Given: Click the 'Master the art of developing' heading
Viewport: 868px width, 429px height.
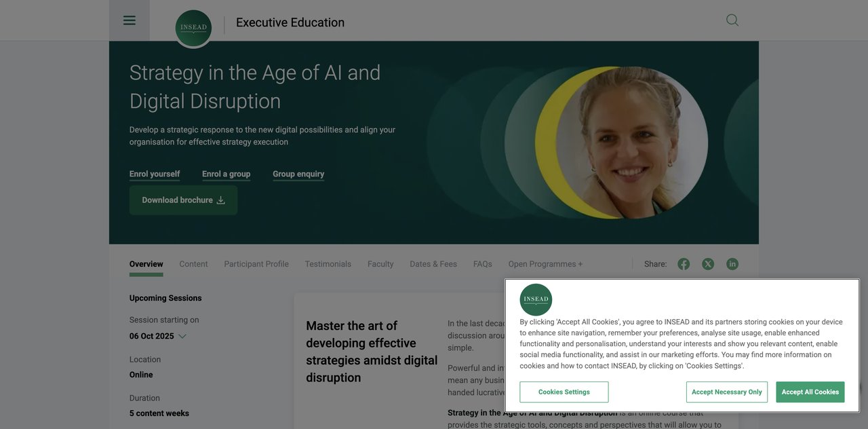Looking at the screenshot, I should [x=372, y=352].
